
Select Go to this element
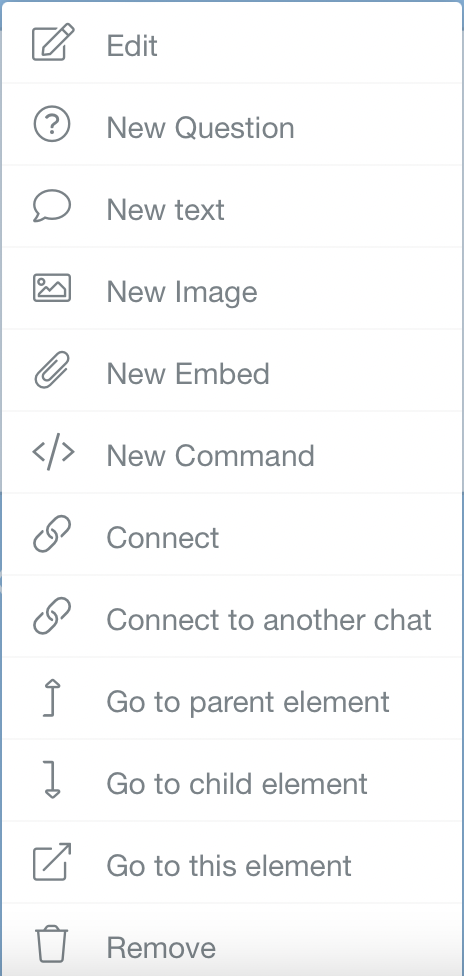(232, 862)
